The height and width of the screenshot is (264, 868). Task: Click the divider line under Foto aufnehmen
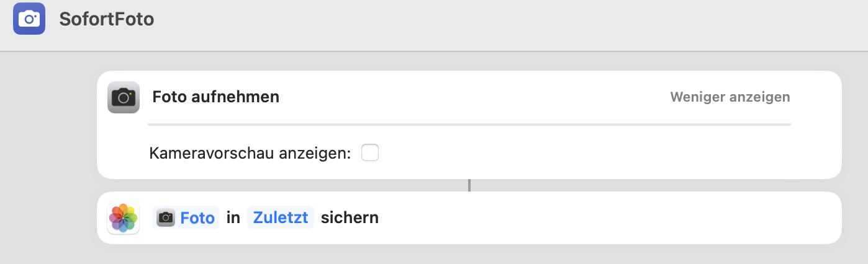coord(469,125)
